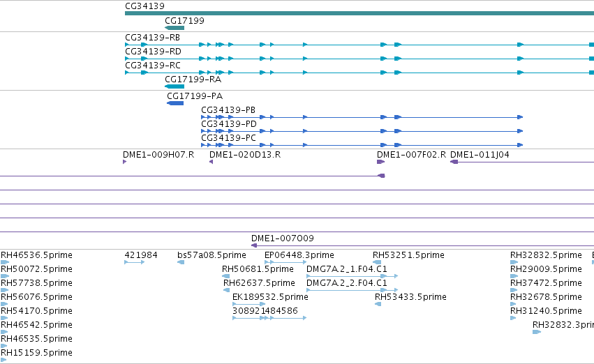Viewport: 594px width, 364px height.
Task: Select the 30892 feature label
Action: pos(246,311)
